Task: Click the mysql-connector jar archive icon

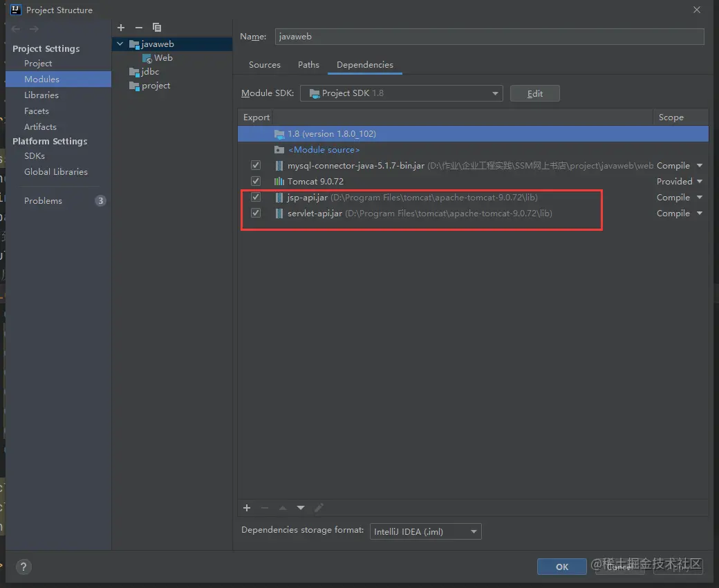Action: pyautogui.click(x=279, y=166)
